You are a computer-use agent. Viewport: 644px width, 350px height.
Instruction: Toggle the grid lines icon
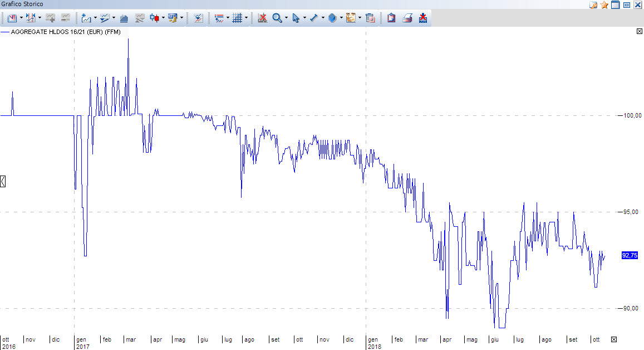pyautogui.click(x=237, y=18)
